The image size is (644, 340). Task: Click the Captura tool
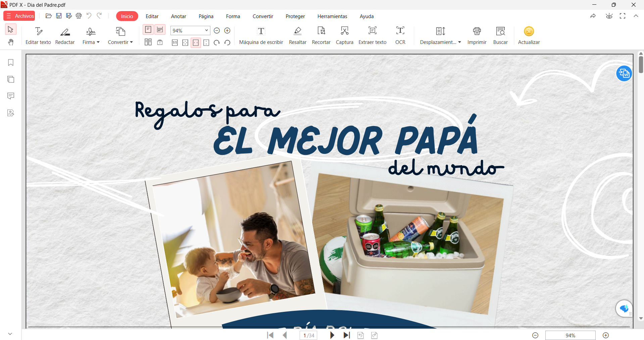tap(345, 35)
